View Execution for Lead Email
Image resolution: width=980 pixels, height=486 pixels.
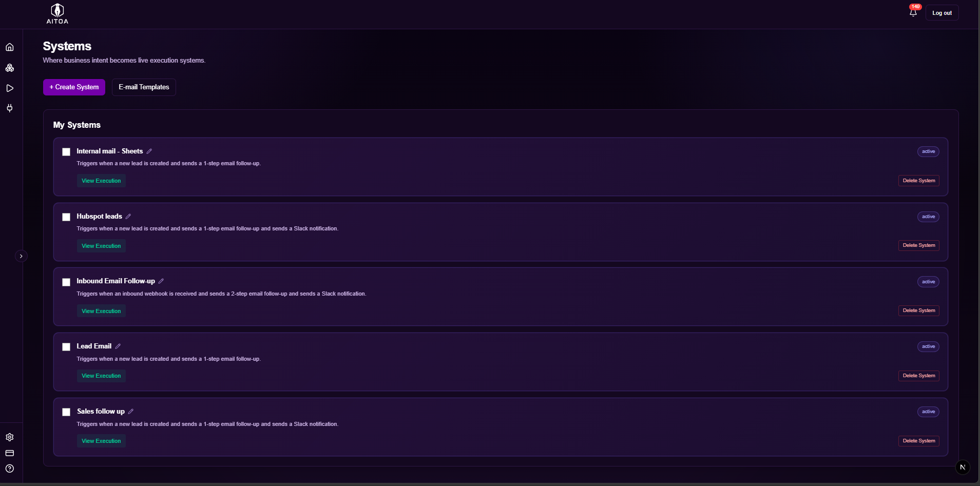pos(101,376)
